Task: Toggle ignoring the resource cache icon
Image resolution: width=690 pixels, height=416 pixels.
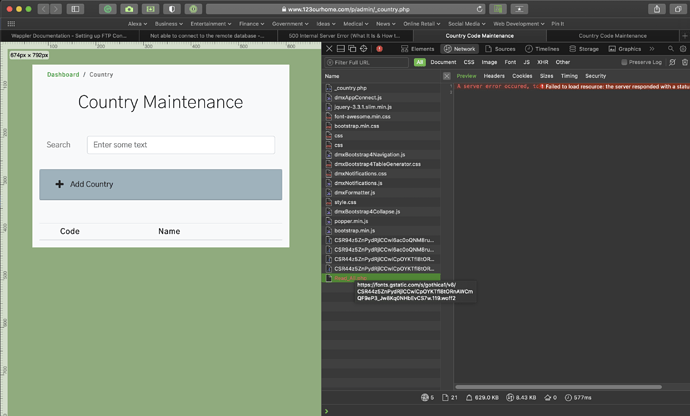Action: click(672, 62)
